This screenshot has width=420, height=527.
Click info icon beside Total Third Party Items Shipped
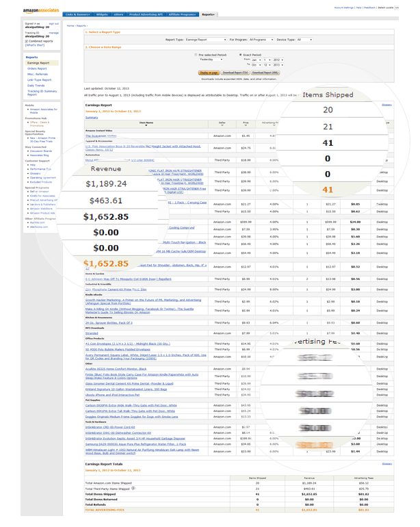(x=133, y=488)
